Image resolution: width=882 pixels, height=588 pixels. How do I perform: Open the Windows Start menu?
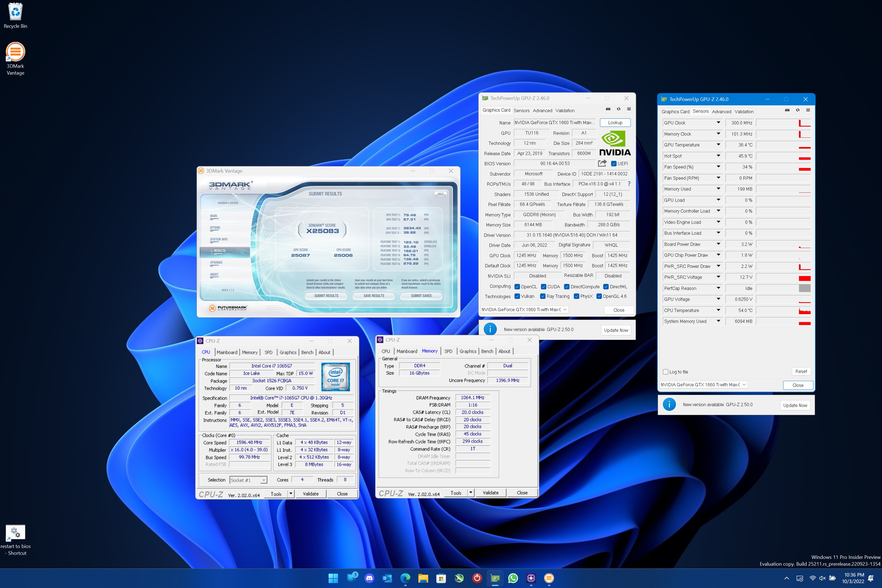[x=333, y=578]
